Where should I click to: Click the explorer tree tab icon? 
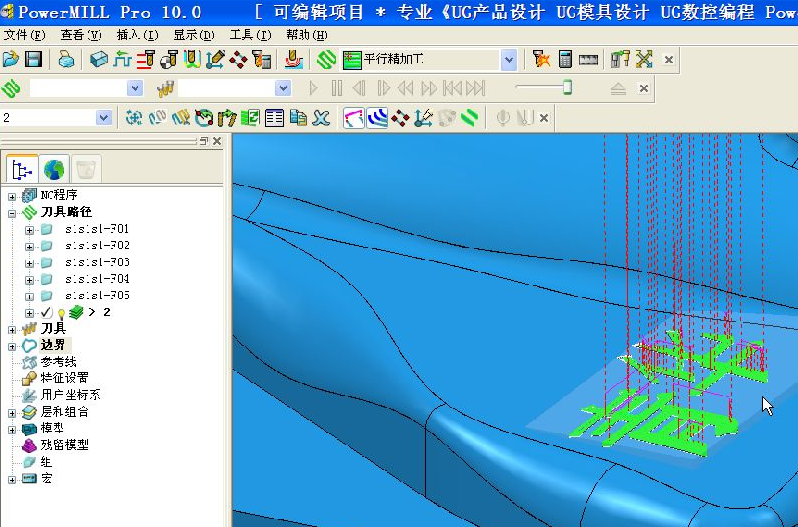point(23,169)
